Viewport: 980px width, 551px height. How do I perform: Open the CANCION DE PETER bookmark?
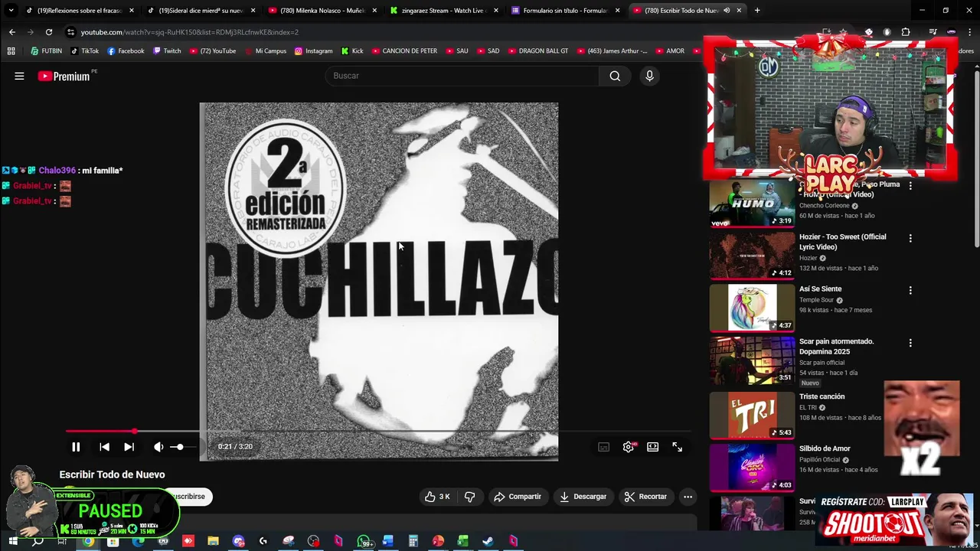coord(404,51)
